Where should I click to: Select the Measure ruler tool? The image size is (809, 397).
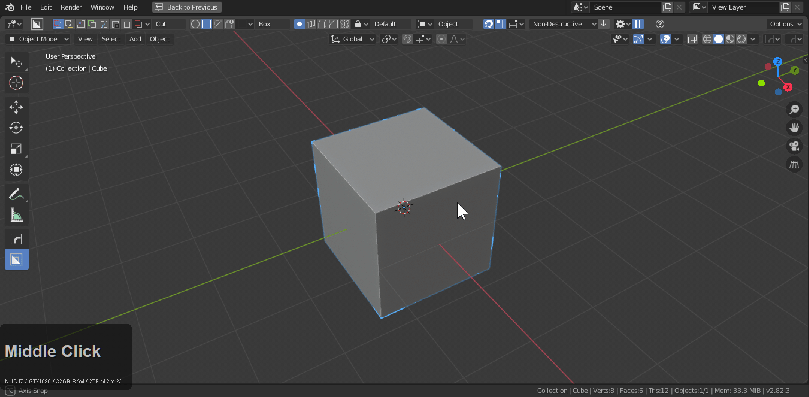(17, 215)
